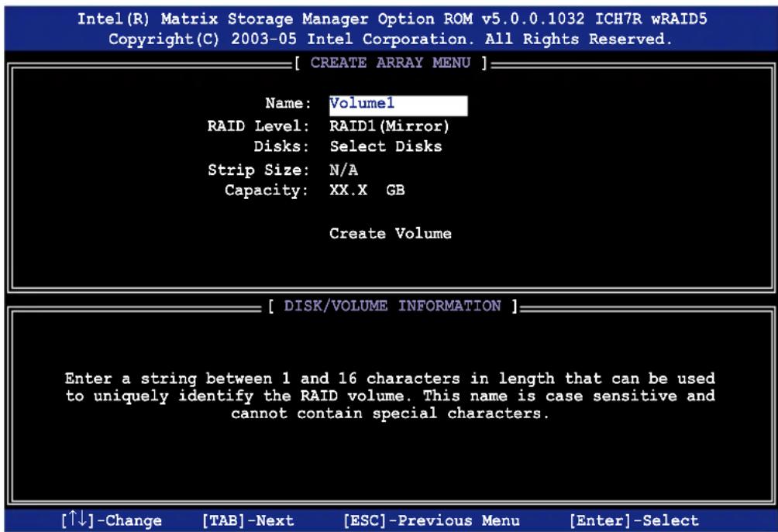Image resolution: width=778 pixels, height=532 pixels.
Task: Click the help line "to uniquely identify the RAID volume"
Action: [390, 396]
